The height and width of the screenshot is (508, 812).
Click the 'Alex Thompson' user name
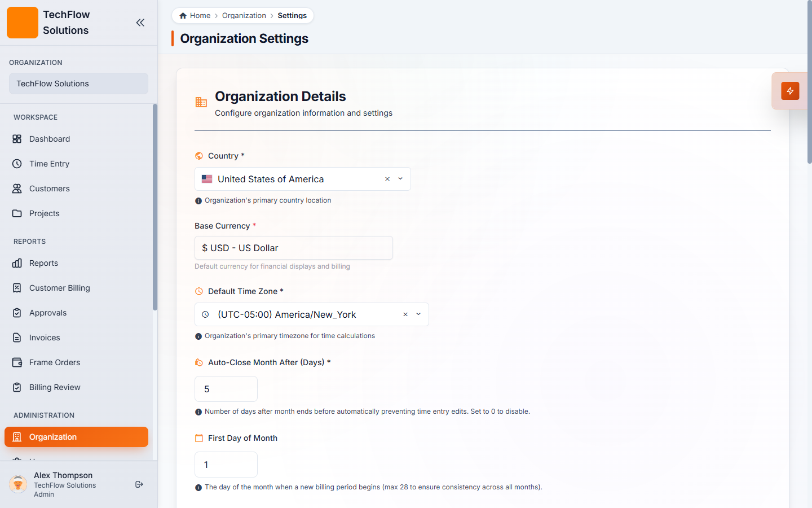[63, 475]
